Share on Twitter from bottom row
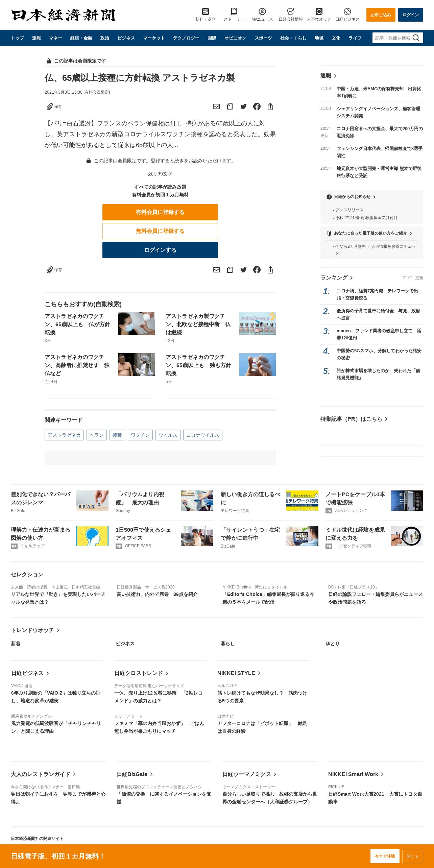434x868 pixels. click(243, 270)
